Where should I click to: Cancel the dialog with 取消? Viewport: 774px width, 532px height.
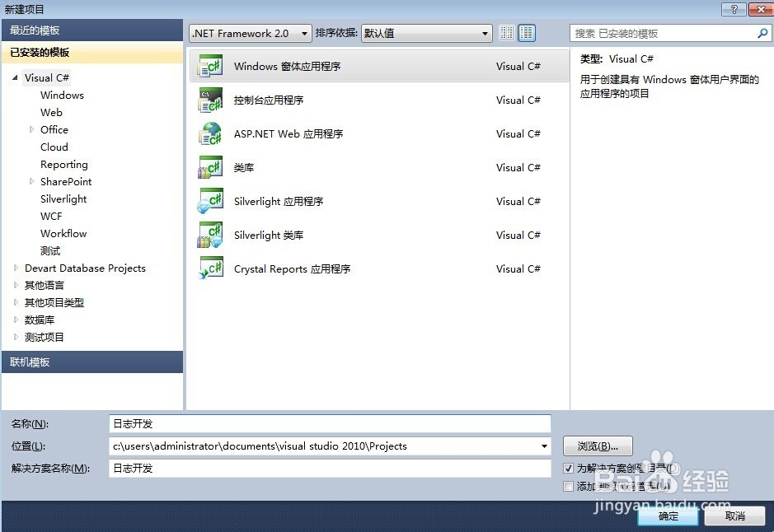(735, 516)
